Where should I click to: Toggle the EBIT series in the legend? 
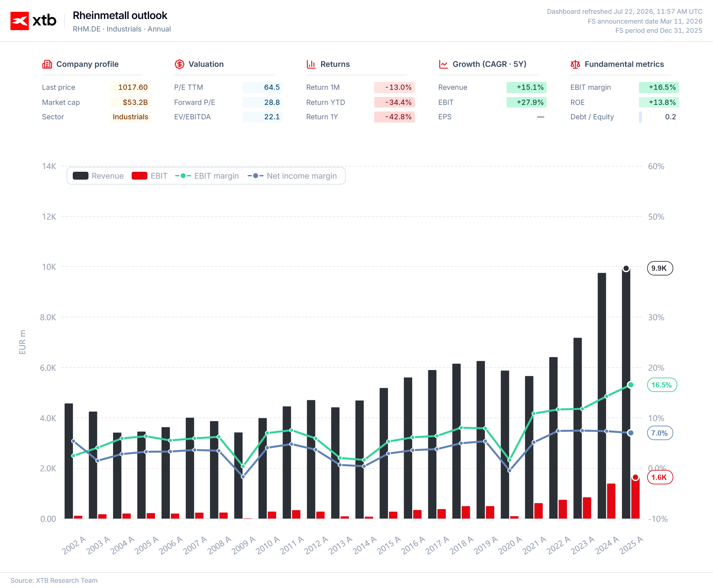pos(149,176)
